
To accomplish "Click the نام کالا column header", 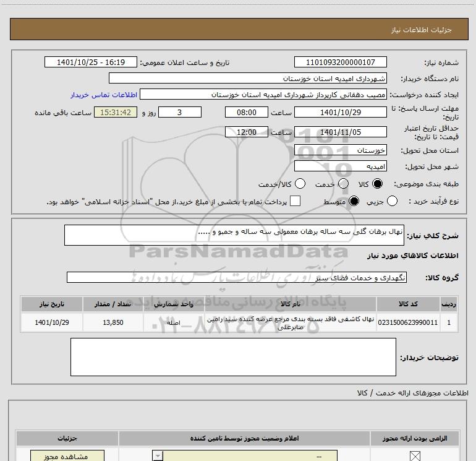I will tap(291, 304).
